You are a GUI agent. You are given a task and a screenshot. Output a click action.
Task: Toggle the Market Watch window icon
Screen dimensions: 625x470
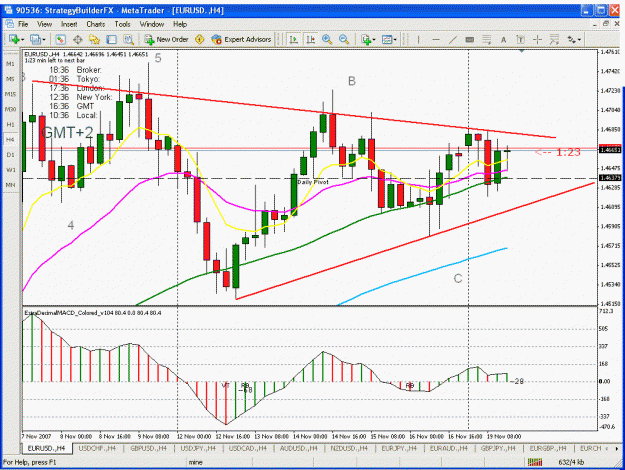coord(60,39)
